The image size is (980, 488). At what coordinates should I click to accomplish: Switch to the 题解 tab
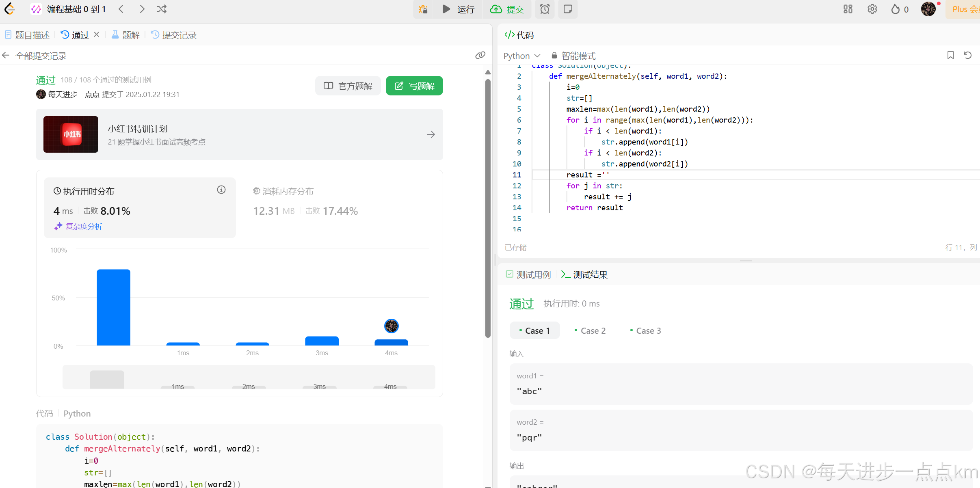[x=126, y=35]
